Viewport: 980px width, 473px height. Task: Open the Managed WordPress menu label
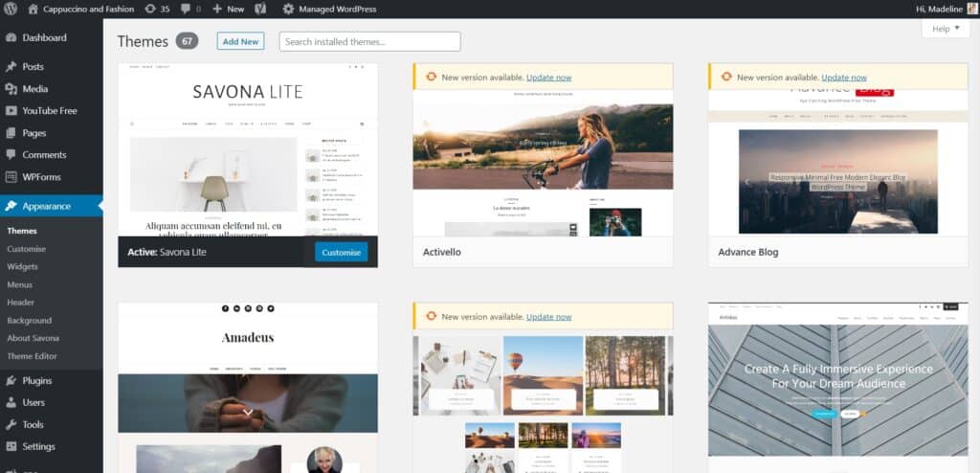338,9
